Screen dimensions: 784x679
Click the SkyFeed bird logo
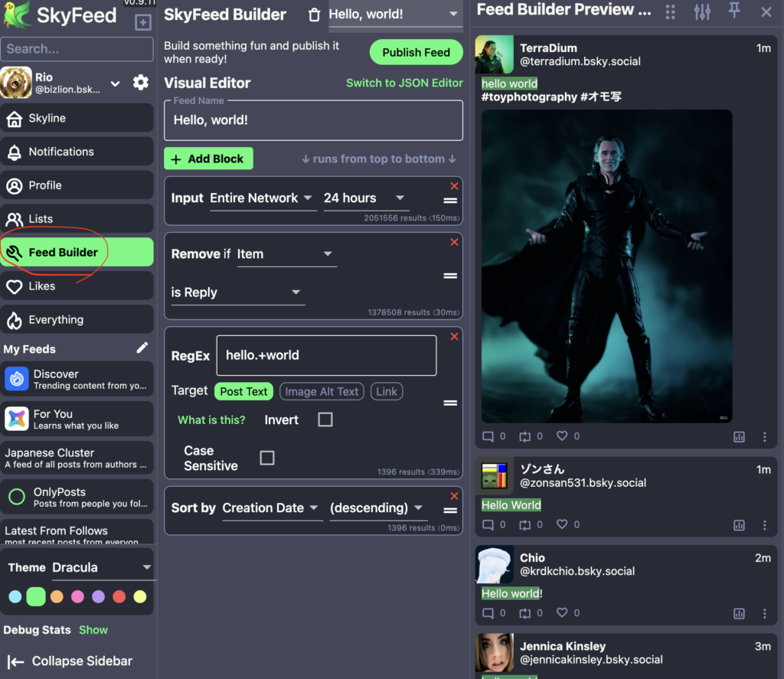(18, 14)
